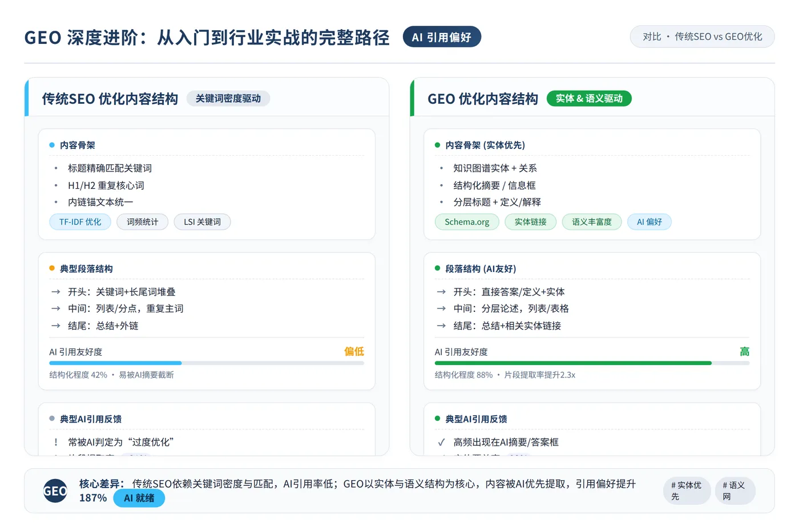Click the orange dot beside 典型段落结构
The image size is (799, 532).
click(x=52, y=269)
